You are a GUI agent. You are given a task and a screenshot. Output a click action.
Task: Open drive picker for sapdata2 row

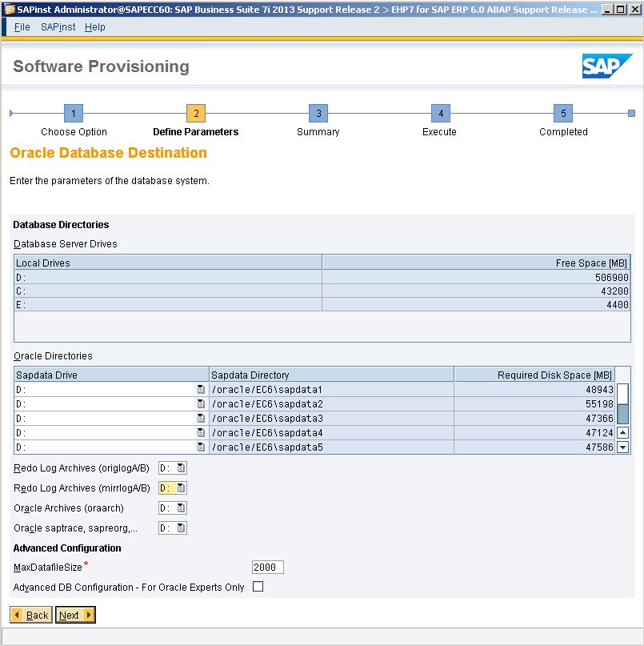[x=201, y=403]
